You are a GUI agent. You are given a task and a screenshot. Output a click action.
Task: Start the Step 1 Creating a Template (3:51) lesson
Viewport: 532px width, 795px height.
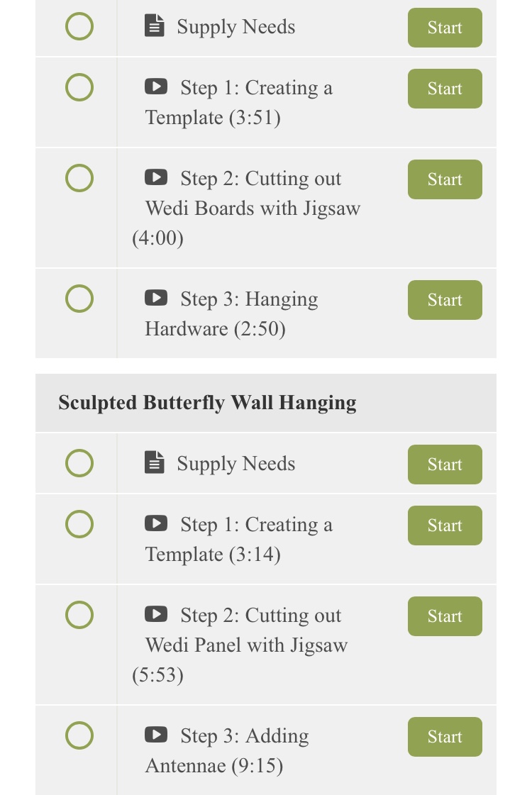[x=445, y=89]
